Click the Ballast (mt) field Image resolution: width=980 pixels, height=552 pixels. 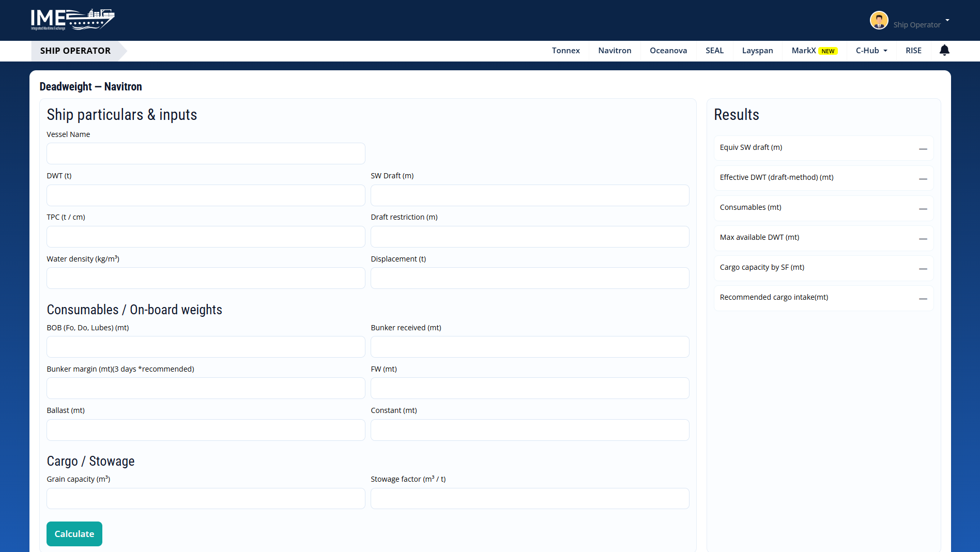(206, 430)
